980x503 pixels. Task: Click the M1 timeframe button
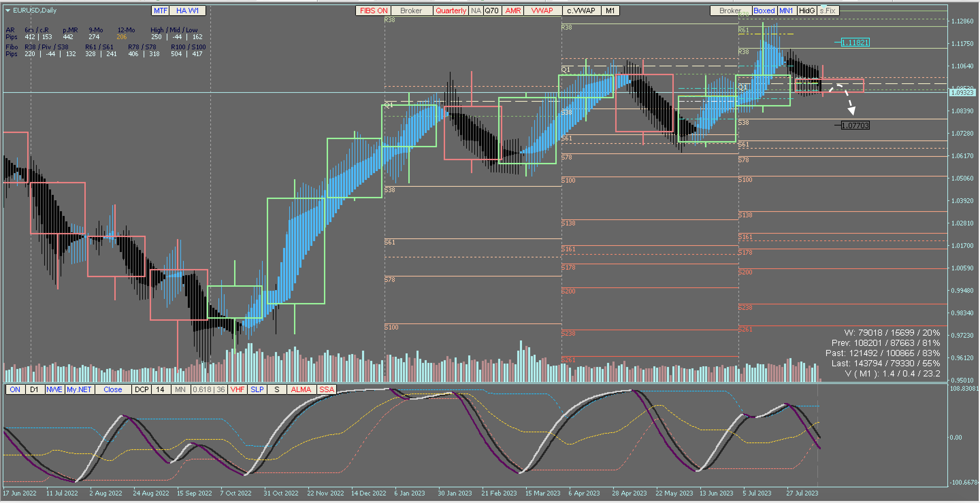pyautogui.click(x=610, y=11)
